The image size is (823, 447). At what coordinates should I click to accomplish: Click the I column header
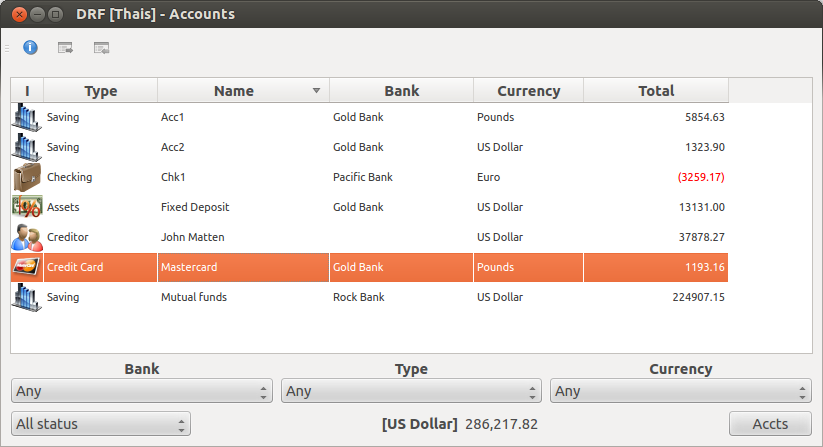[x=27, y=91]
